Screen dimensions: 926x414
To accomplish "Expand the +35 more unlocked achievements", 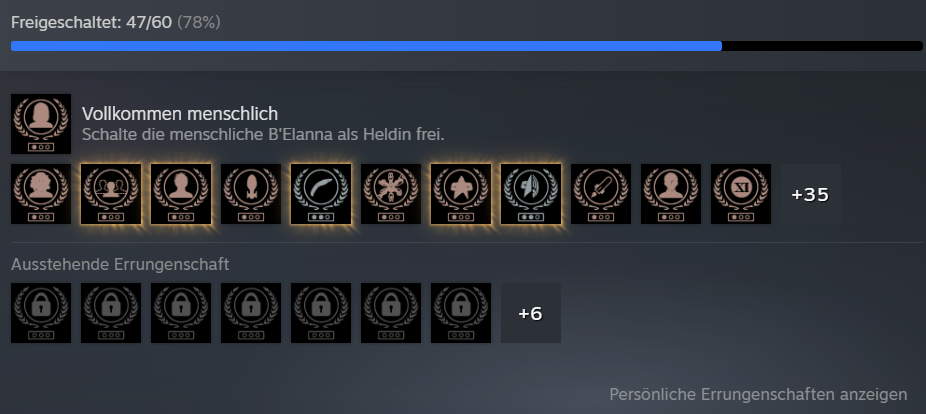I will pyautogui.click(x=811, y=194).
